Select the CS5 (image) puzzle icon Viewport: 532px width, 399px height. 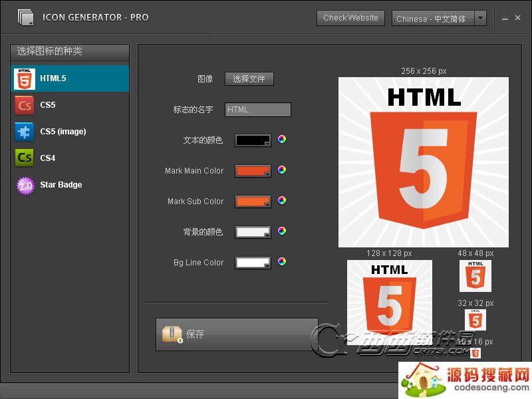(x=25, y=132)
